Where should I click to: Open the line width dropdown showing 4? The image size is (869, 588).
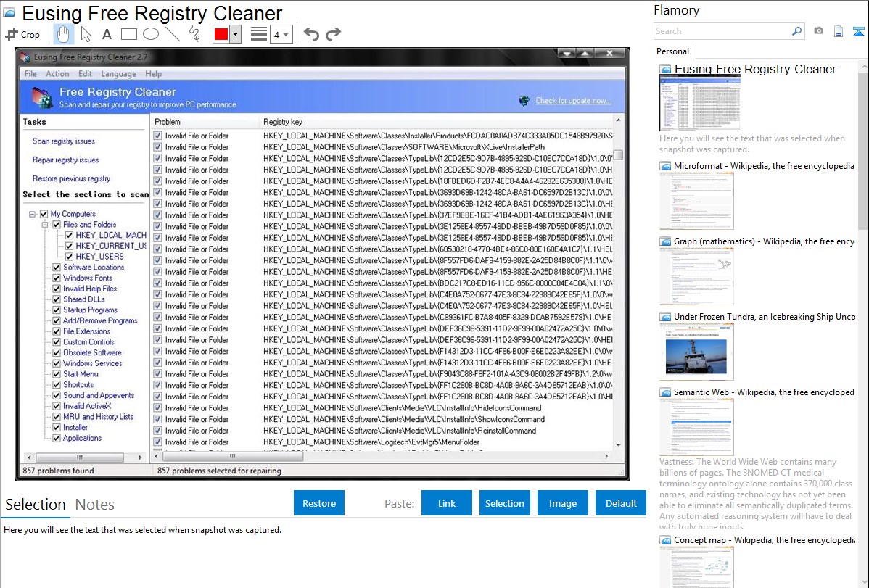click(281, 34)
